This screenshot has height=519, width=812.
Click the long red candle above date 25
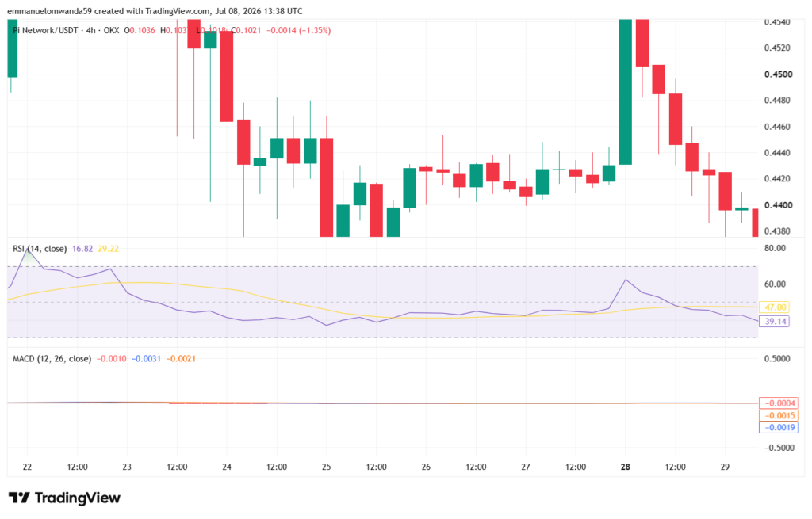coord(327,187)
